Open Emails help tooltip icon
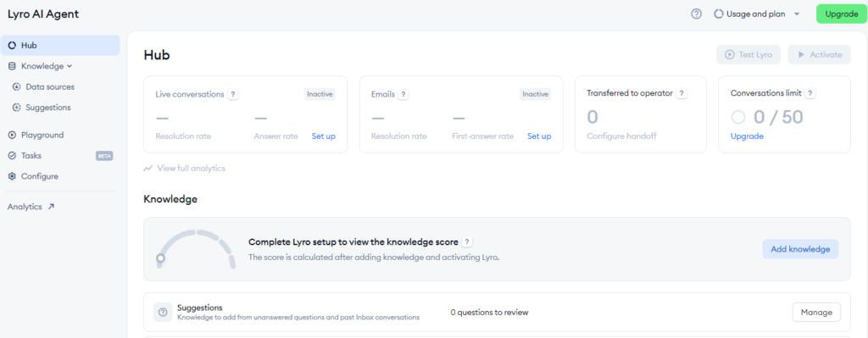The image size is (868, 338). tap(403, 94)
